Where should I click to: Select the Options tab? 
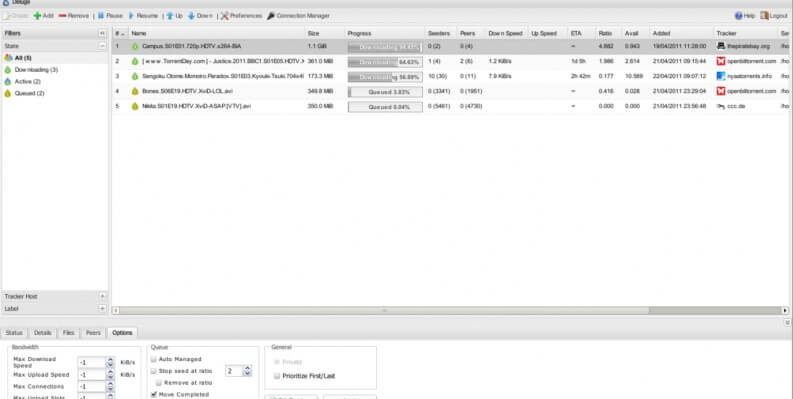pos(122,333)
